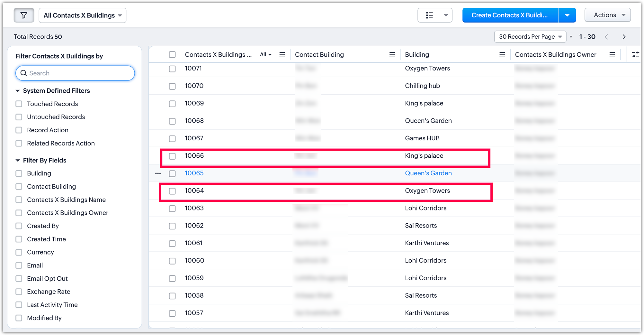Click Karthi Ventures in row 10061
Image resolution: width=644 pixels, height=335 pixels.
(x=427, y=243)
